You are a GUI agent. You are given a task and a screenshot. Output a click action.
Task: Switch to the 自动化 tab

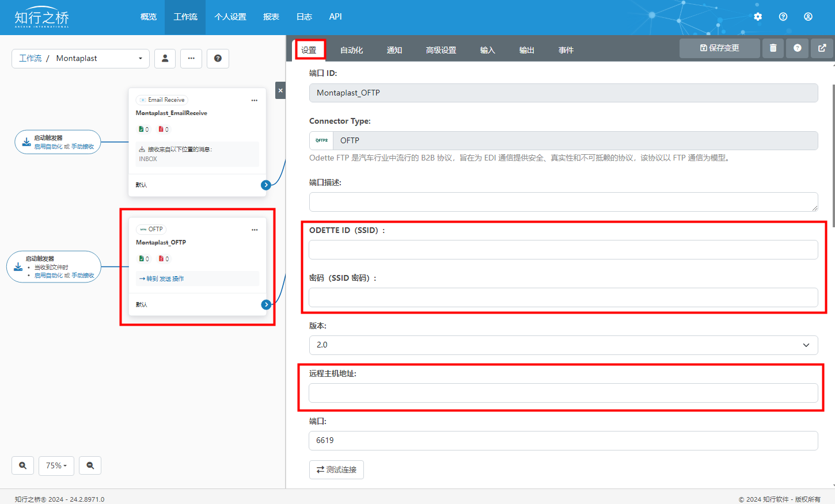point(351,50)
